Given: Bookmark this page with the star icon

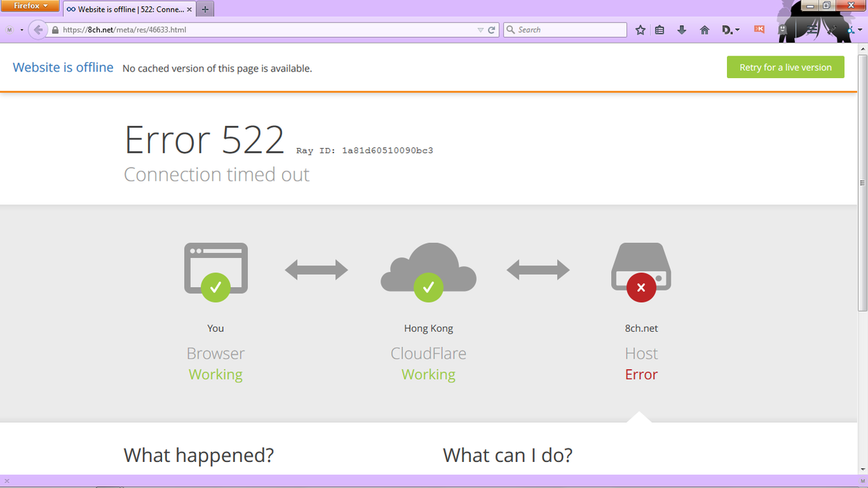Looking at the screenshot, I should click(640, 30).
